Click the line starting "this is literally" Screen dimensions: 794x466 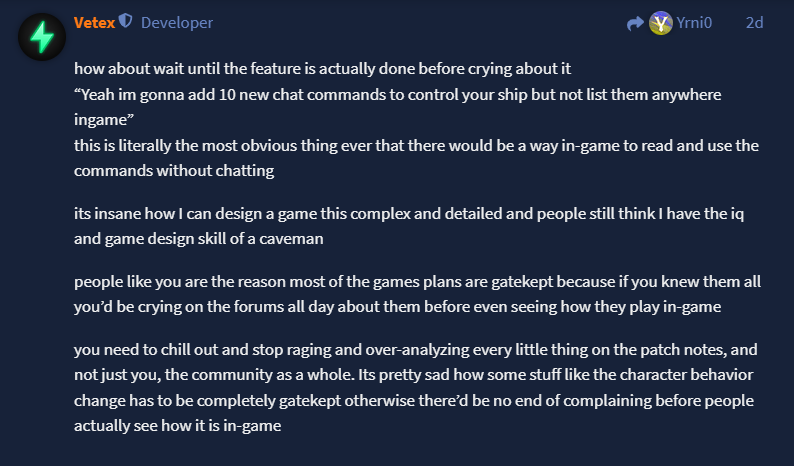point(416,146)
